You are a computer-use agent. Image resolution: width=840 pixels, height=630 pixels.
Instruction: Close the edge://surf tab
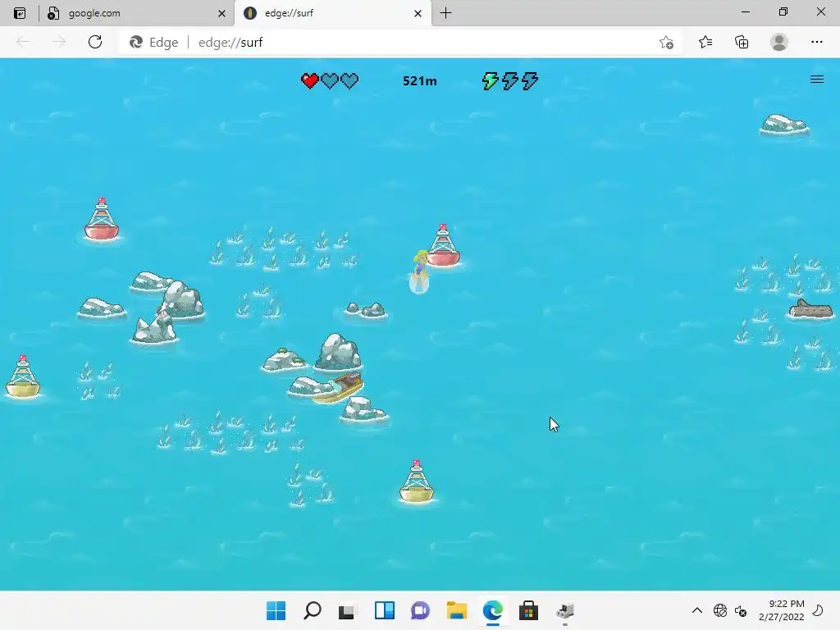pos(418,13)
